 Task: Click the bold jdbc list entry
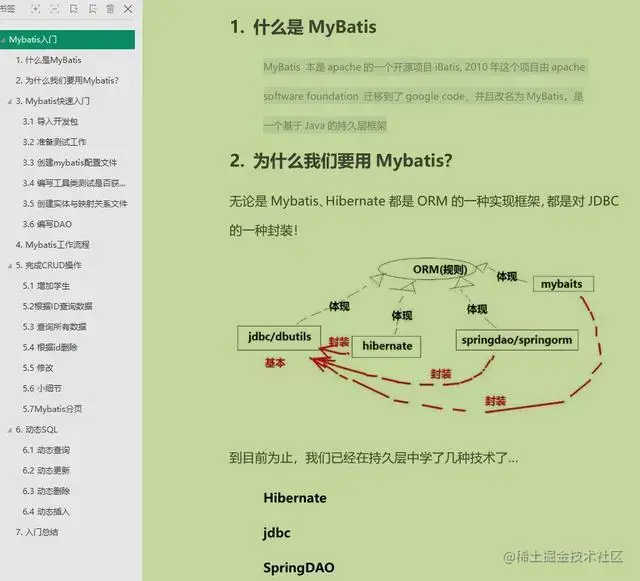point(277,533)
